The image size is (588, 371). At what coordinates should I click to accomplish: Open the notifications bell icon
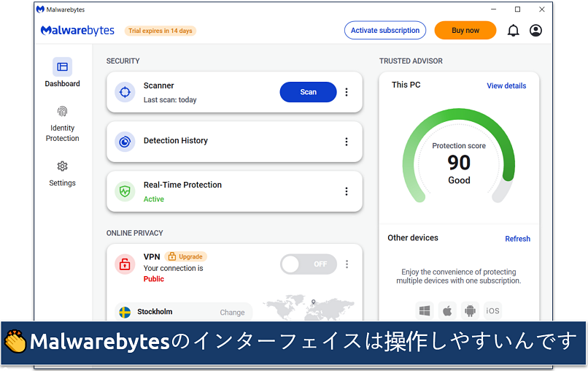(513, 31)
